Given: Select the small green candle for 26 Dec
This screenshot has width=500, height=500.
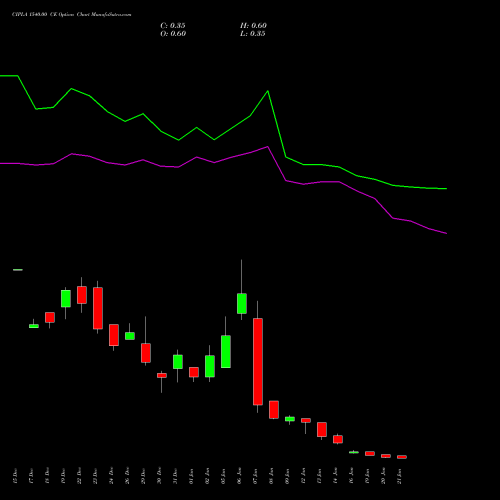Looking at the screenshot, I should coord(130,336).
